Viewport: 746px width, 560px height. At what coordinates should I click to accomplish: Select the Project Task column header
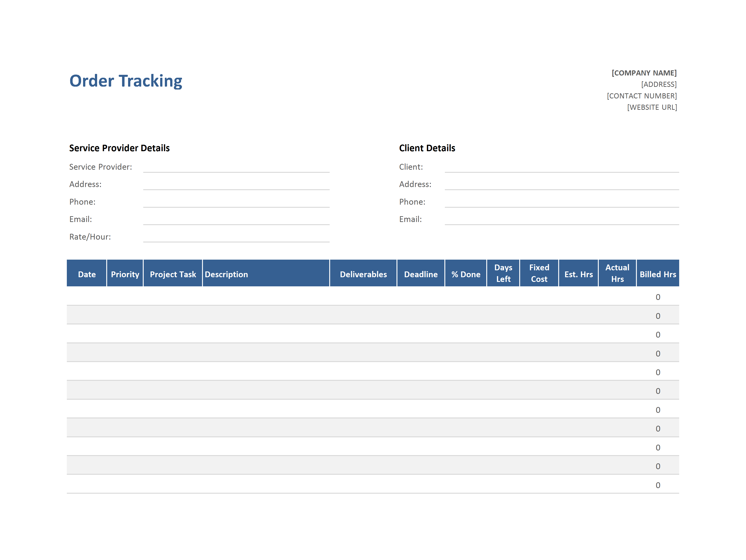(x=173, y=273)
